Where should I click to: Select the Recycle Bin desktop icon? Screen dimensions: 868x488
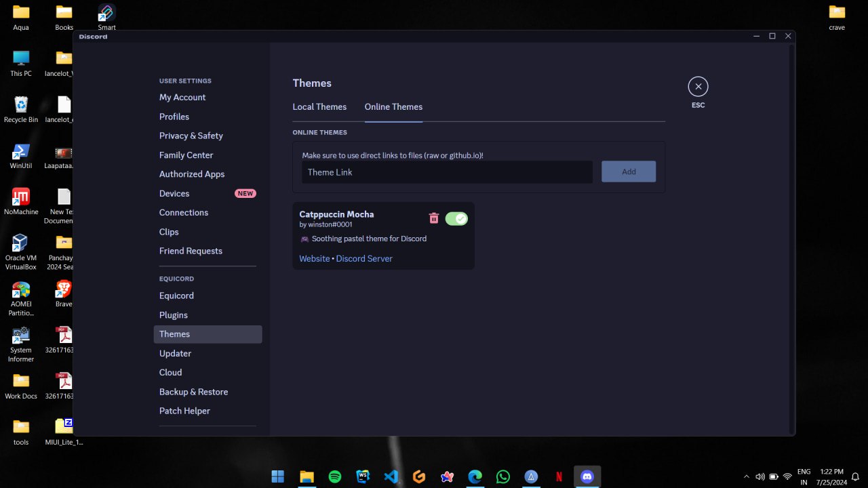21,109
